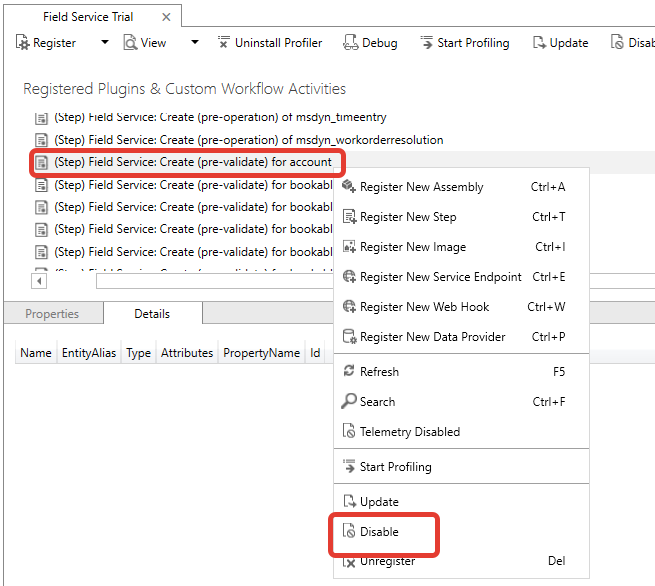Screen dimensions: 655x586
Task: Click the Update toolbar label
Action: pos(569,43)
